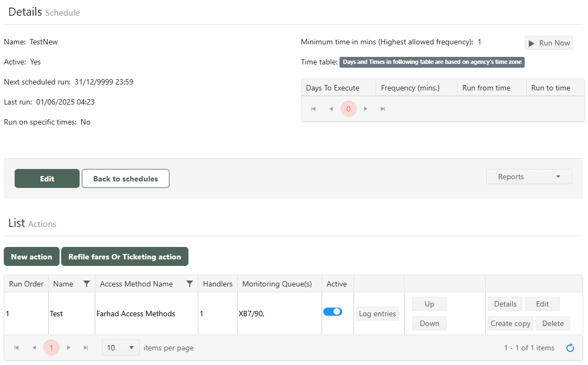Expand the items per page dropdown
Screen dimensions: 588x365
[x=120, y=348]
